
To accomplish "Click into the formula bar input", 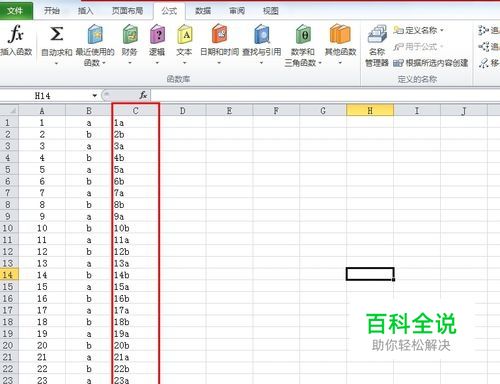I will (x=325, y=96).
